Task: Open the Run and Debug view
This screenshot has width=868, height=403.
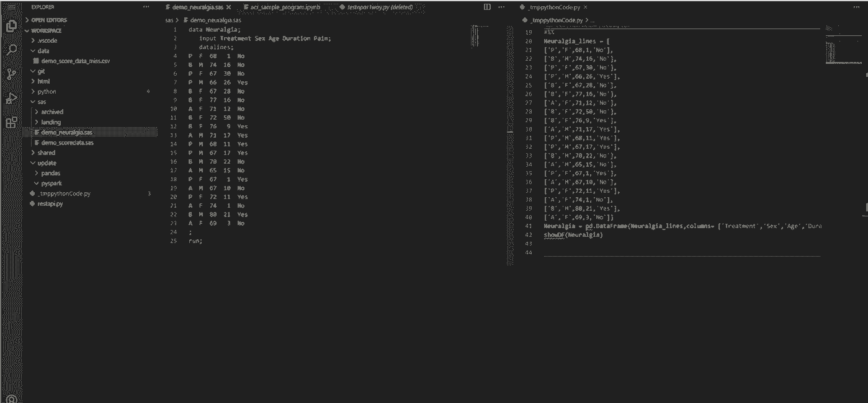Action: (11, 99)
